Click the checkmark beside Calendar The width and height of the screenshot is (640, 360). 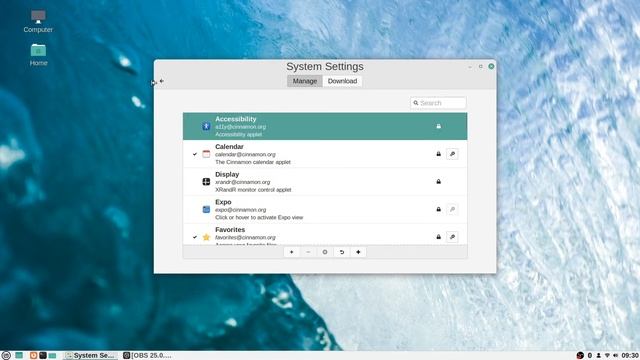click(195, 154)
